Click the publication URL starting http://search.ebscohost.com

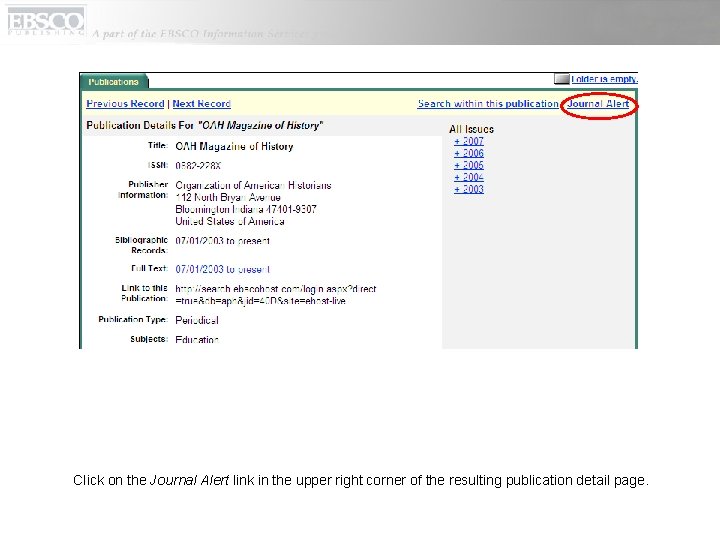point(276,295)
